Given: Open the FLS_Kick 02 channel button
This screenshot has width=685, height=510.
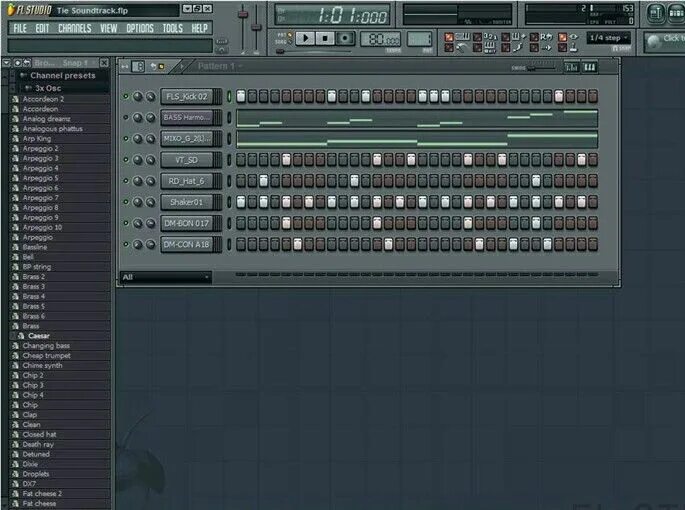Looking at the screenshot, I should tap(187, 97).
